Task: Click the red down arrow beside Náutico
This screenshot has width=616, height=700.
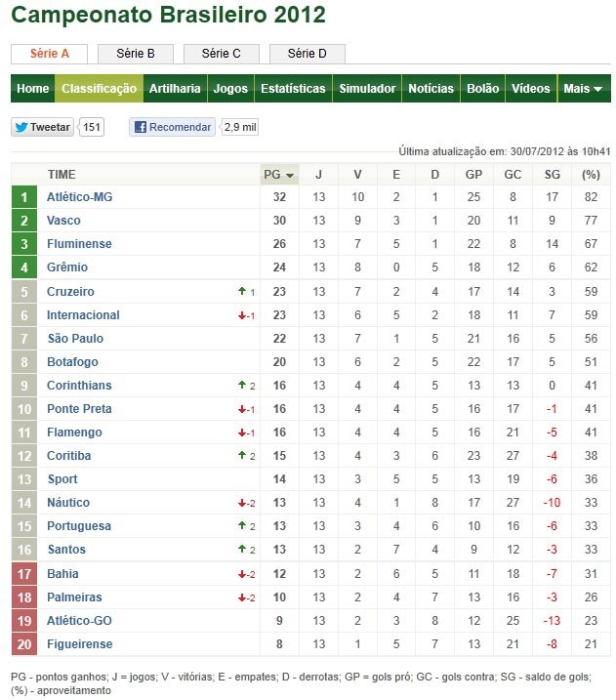Action: click(x=242, y=503)
